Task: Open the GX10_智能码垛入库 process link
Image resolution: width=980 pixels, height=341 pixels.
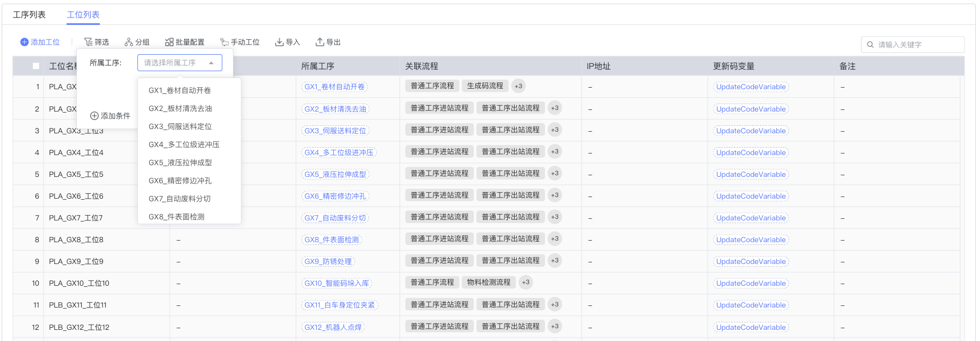Action: (336, 283)
